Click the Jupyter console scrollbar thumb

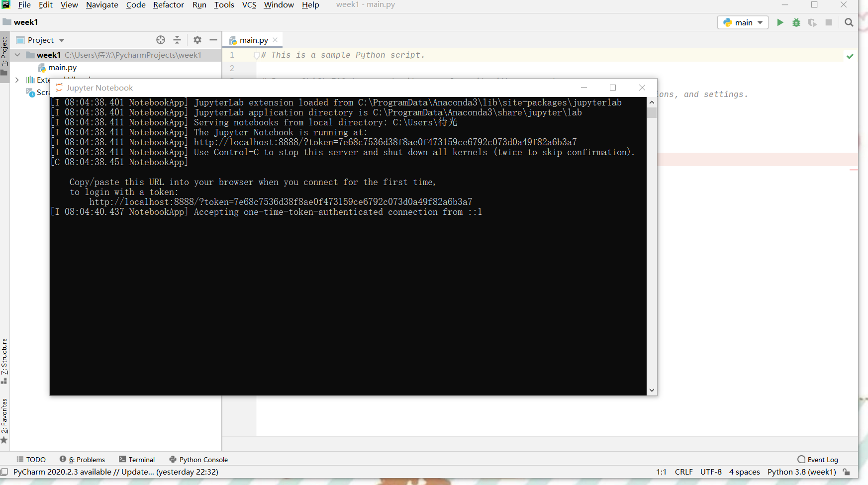coord(652,113)
